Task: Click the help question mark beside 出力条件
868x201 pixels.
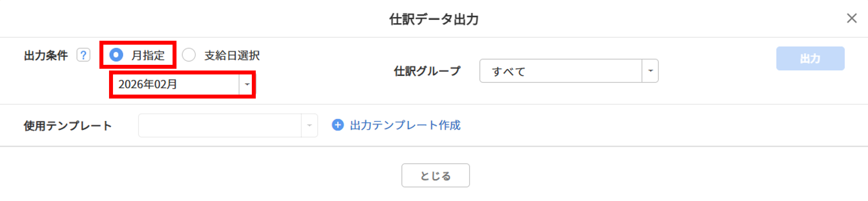Action: [83, 55]
